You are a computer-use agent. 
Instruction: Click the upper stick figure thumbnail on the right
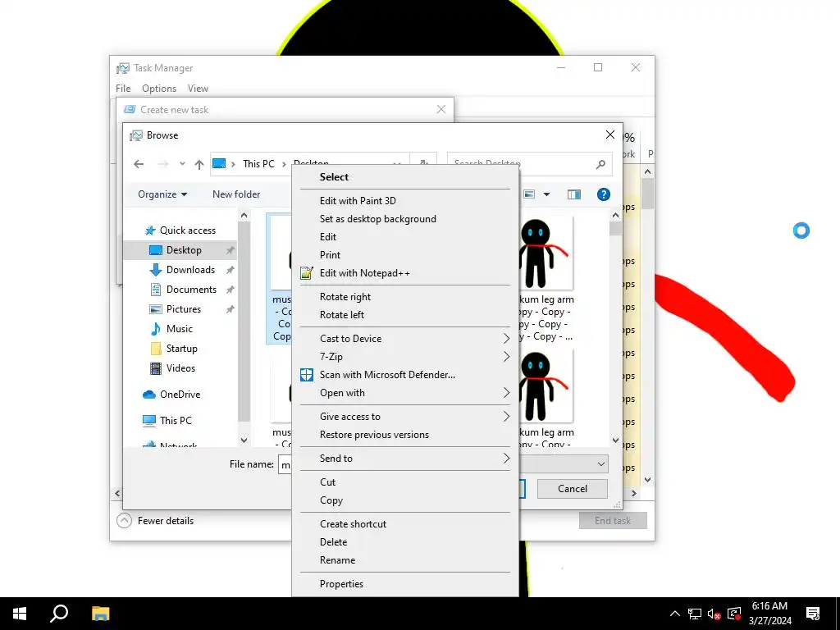coord(546,253)
